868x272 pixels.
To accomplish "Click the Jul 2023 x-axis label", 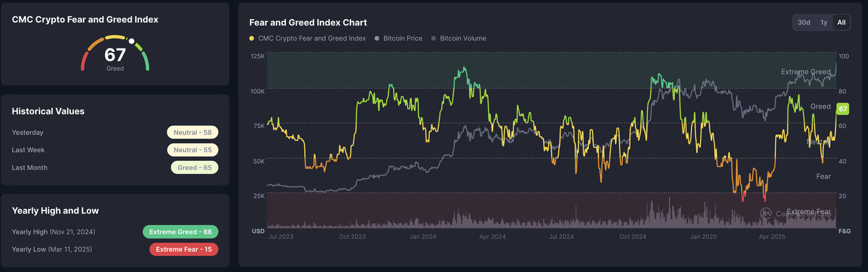I will (x=281, y=237).
